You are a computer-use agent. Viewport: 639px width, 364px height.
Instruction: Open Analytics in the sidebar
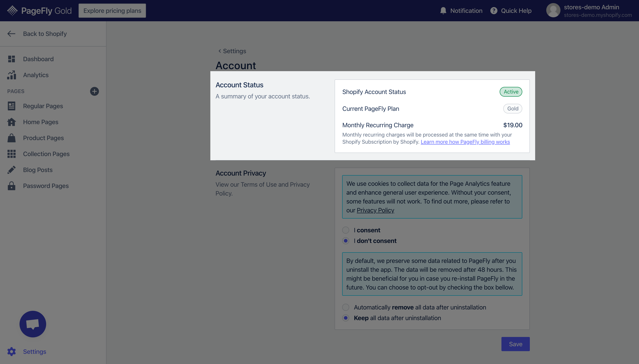[x=36, y=75]
